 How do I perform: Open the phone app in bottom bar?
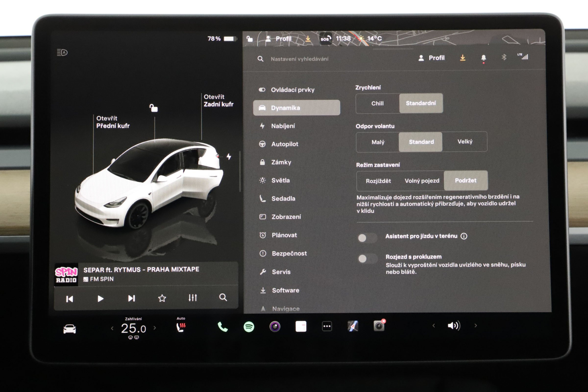coord(222,327)
